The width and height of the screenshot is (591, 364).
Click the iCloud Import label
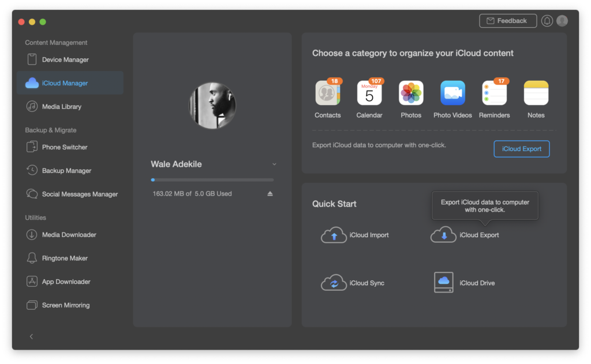tap(369, 235)
